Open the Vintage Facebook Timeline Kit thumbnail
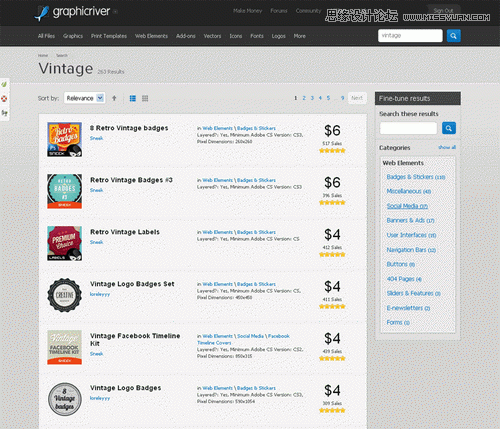This screenshot has width=500, height=429. point(65,347)
